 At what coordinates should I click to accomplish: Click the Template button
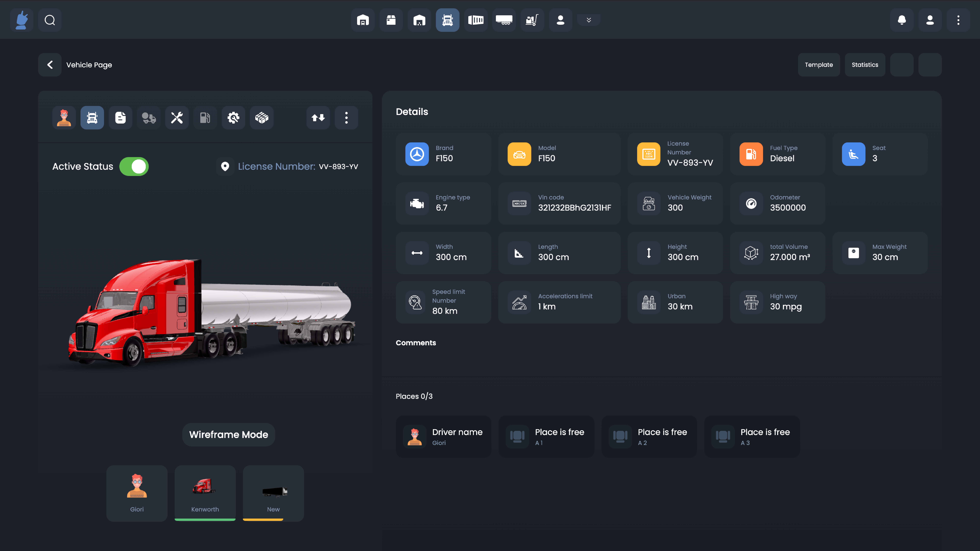click(819, 65)
